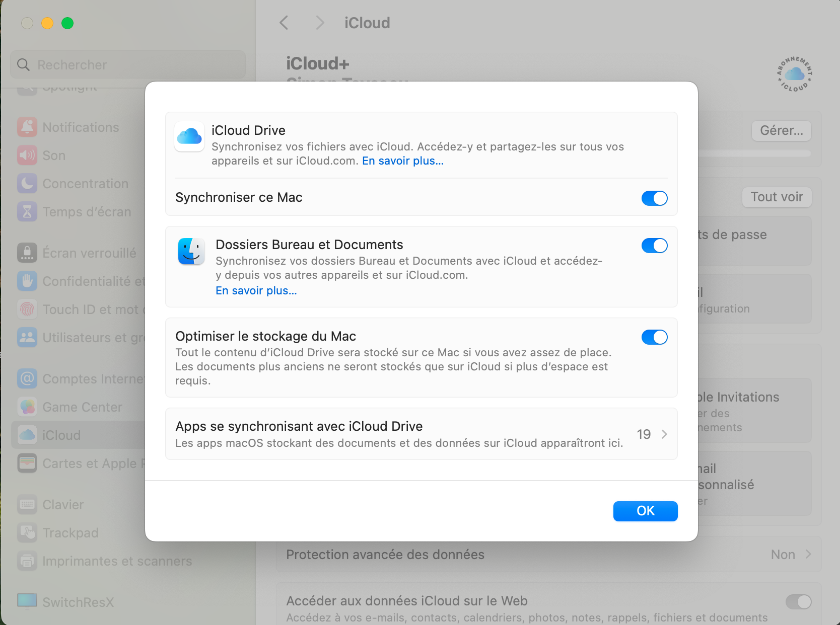Viewport: 840px width, 625px height.
Task: Click the Concentration moon icon
Action: [x=27, y=183]
